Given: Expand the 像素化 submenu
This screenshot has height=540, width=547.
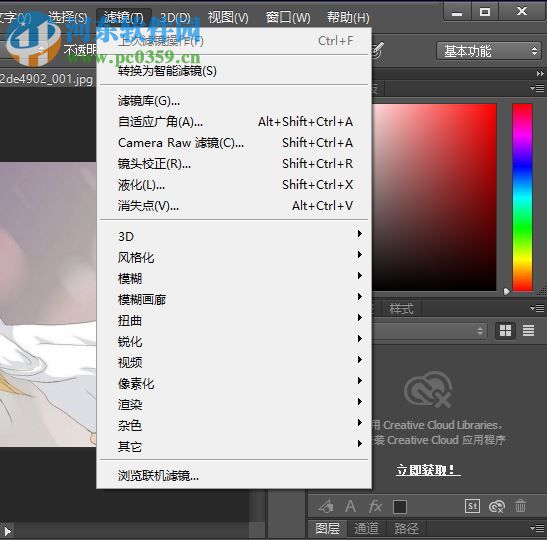Looking at the screenshot, I should point(234,383).
